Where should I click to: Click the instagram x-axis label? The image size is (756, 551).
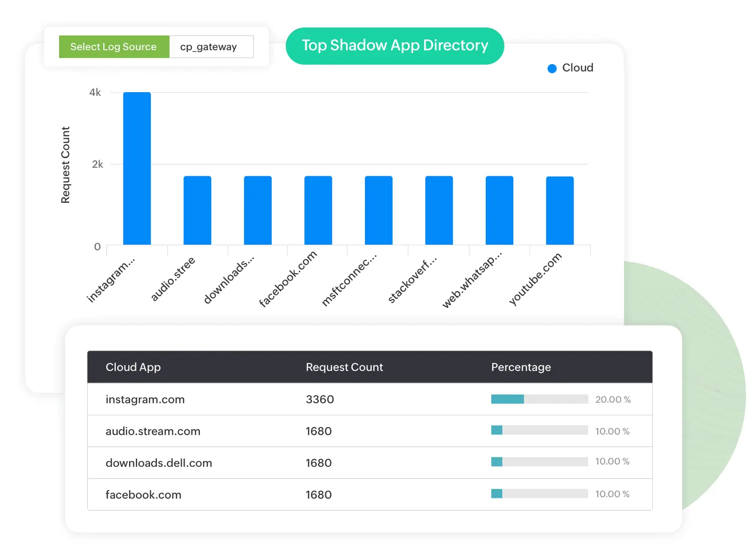(111, 280)
